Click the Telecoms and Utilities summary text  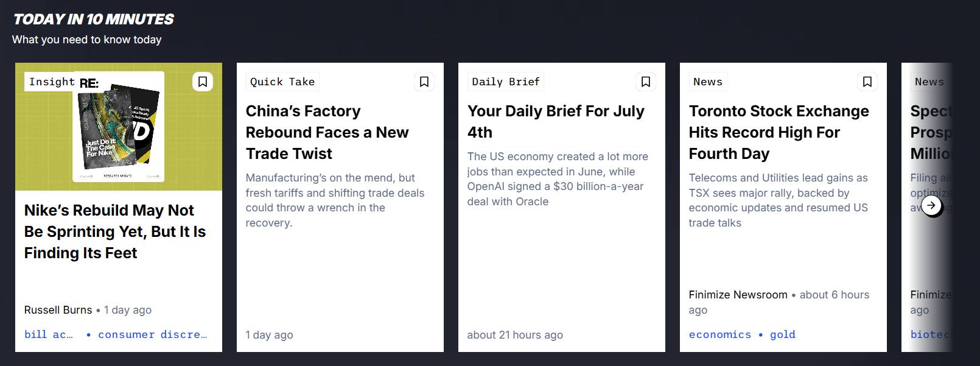(x=779, y=200)
